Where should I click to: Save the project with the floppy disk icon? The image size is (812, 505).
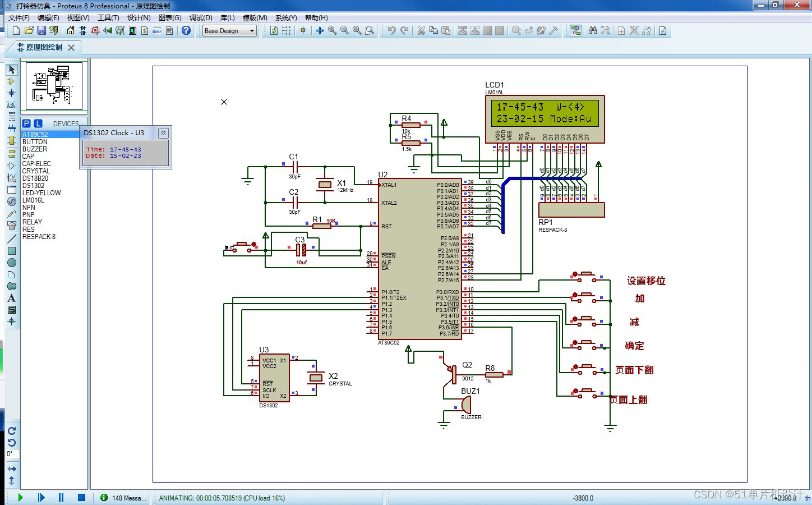click(41, 30)
